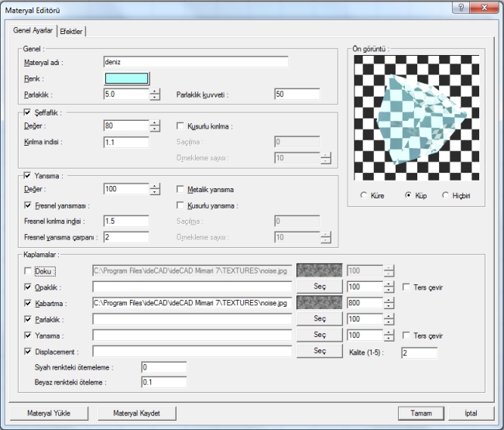Select the Genel Ayarlar tab

[33, 30]
